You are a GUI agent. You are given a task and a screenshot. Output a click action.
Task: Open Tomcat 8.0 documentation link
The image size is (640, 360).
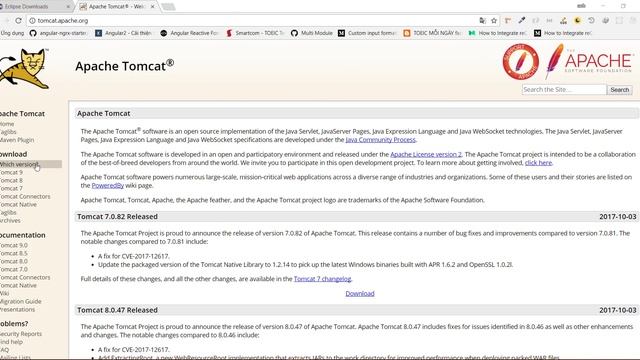[14, 261]
